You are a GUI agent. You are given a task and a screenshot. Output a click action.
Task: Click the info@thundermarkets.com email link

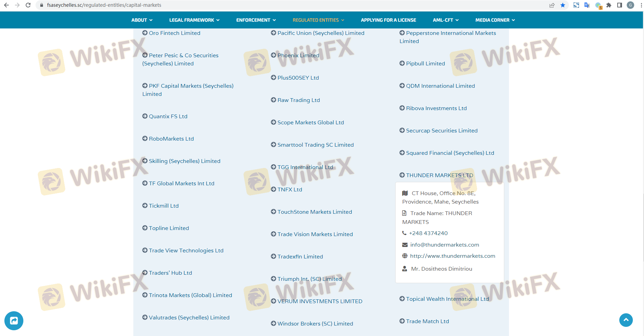coord(444,245)
